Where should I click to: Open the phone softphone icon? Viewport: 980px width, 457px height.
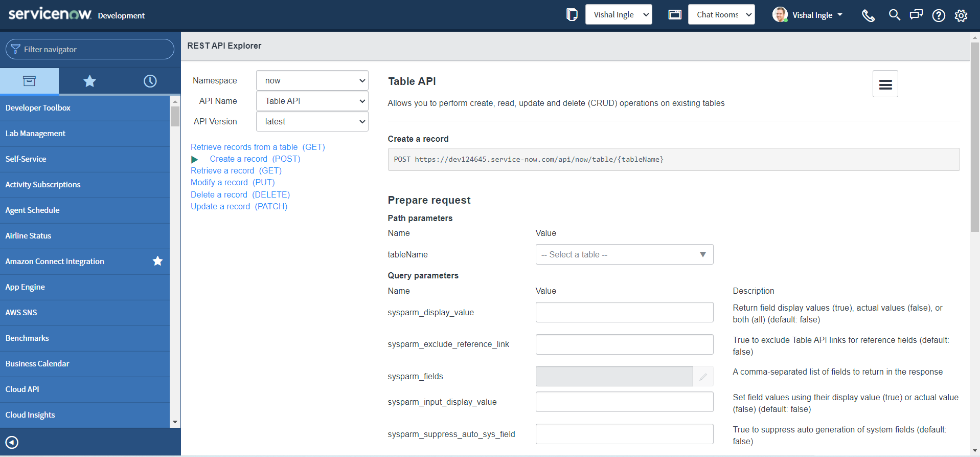[x=868, y=15]
